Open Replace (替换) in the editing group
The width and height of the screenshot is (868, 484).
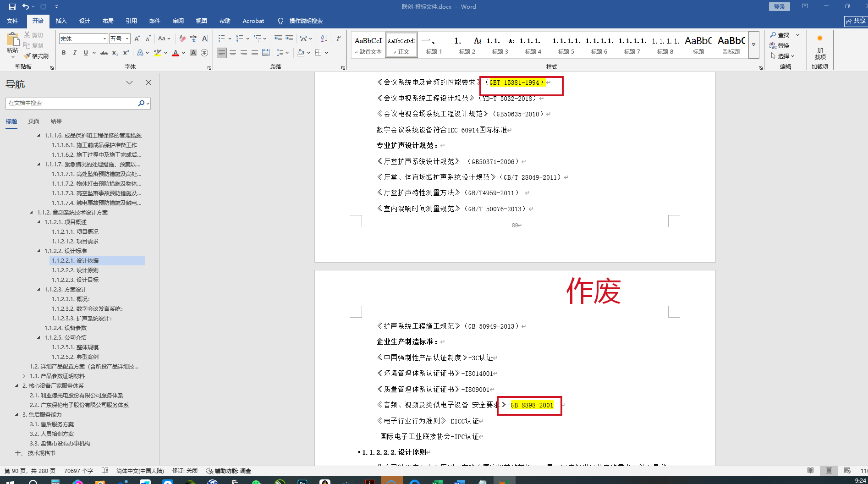(x=780, y=46)
